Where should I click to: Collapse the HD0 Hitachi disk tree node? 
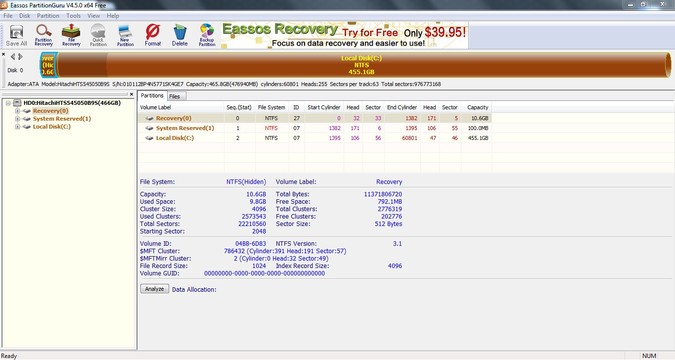8,103
